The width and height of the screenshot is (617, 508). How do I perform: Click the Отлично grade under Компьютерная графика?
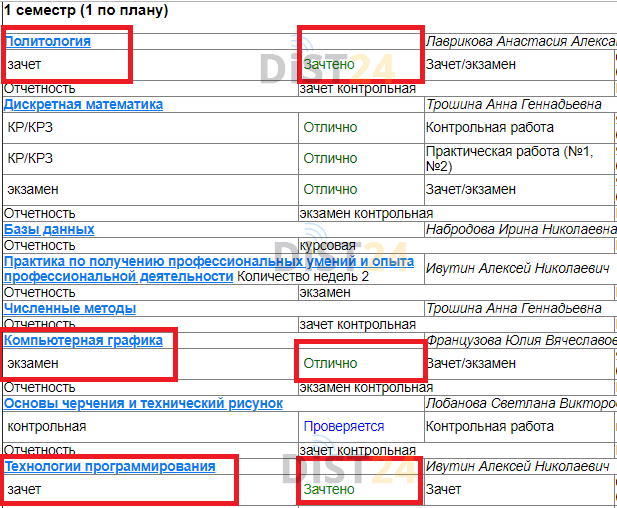[x=330, y=363]
